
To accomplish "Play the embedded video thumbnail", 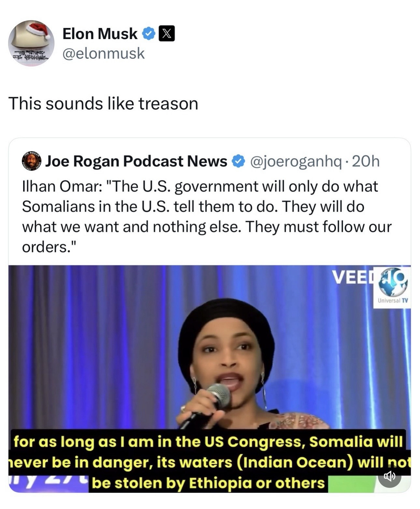I will tap(210, 379).
